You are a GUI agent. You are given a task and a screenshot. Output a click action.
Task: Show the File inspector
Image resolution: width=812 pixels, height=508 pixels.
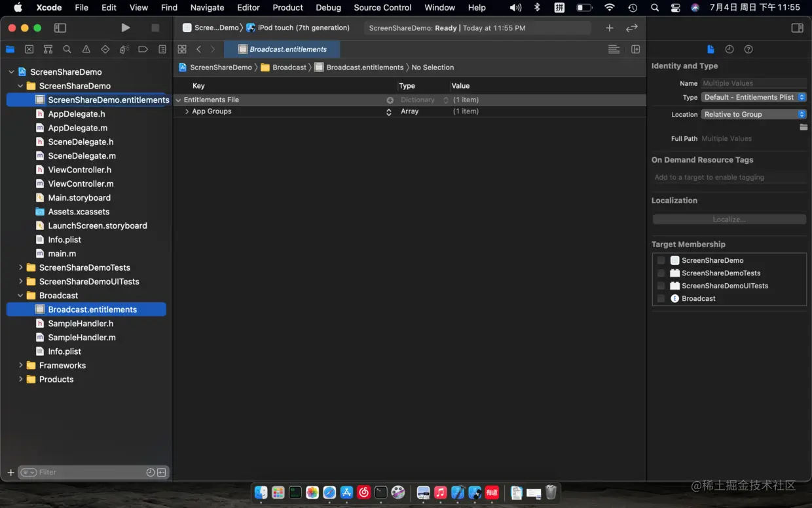click(x=710, y=49)
